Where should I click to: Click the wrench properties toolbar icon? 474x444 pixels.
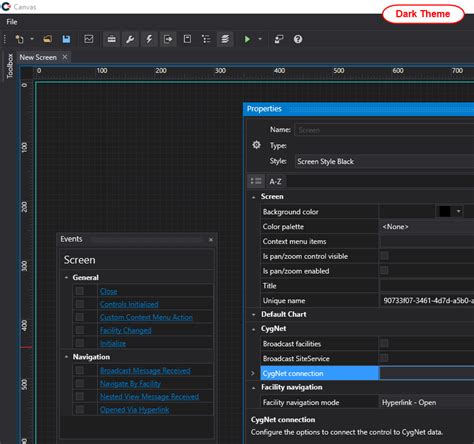[130, 39]
